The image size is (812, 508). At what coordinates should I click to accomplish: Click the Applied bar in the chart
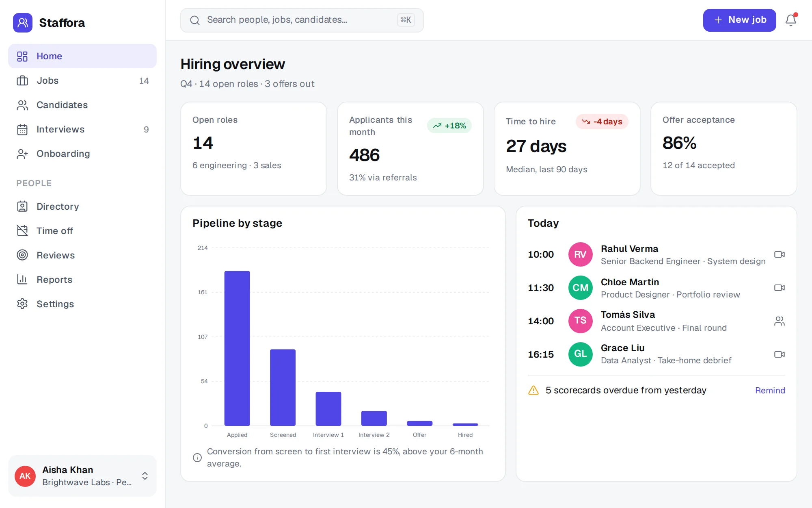pos(237,348)
